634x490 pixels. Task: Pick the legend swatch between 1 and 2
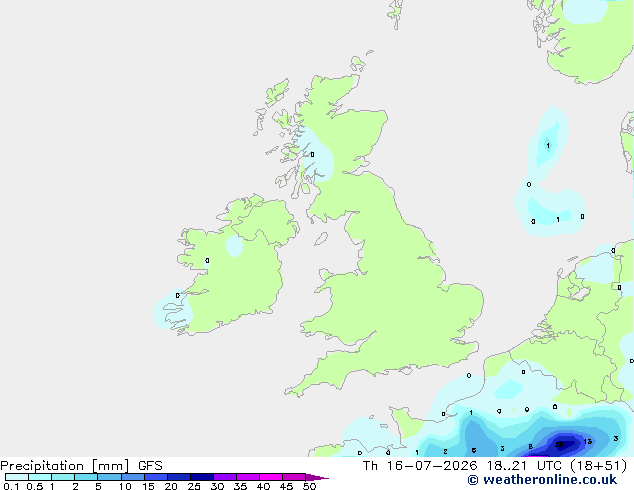point(63,477)
